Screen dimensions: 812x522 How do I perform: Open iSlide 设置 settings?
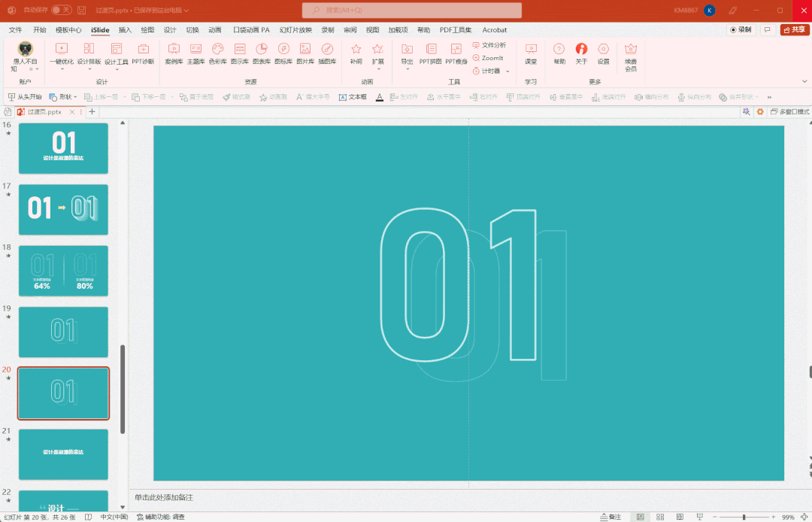click(x=603, y=53)
